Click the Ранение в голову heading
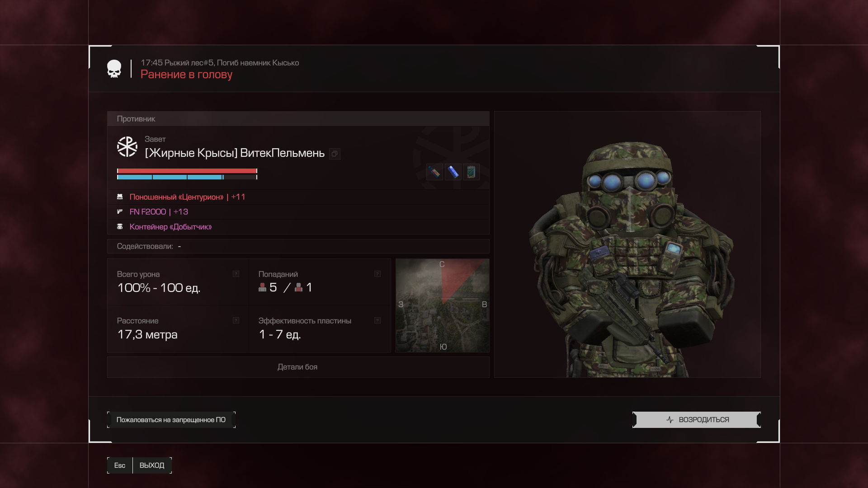Image resolution: width=868 pixels, height=488 pixels. (186, 75)
